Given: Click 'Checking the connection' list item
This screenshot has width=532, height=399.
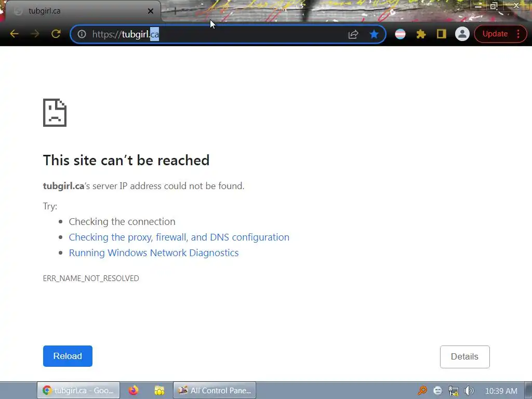Looking at the screenshot, I should click(122, 221).
